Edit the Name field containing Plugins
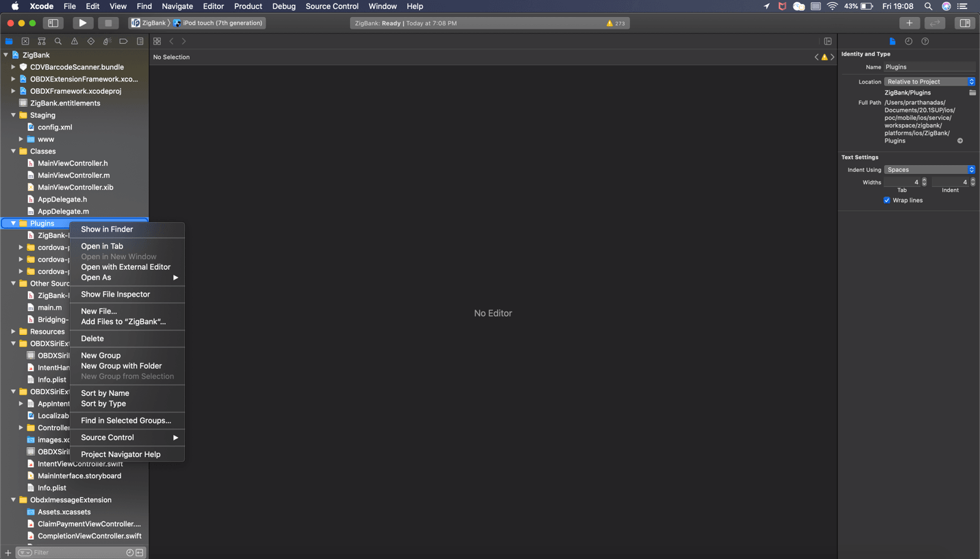 [x=929, y=67]
